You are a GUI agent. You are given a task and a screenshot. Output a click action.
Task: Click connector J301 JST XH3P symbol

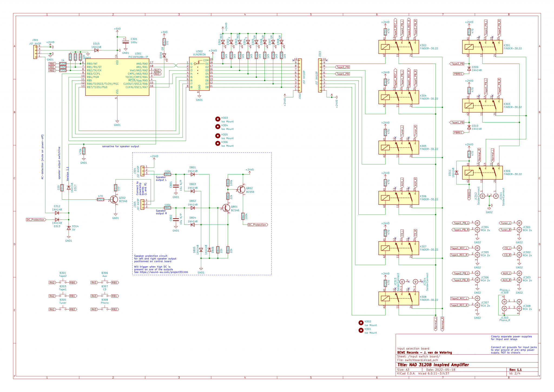pos(35,52)
